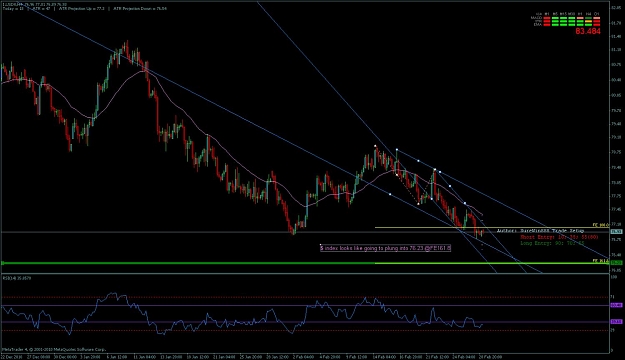
Task: Click the 'Author: SureWin888 Trade Setup' label
Action: [540, 231]
